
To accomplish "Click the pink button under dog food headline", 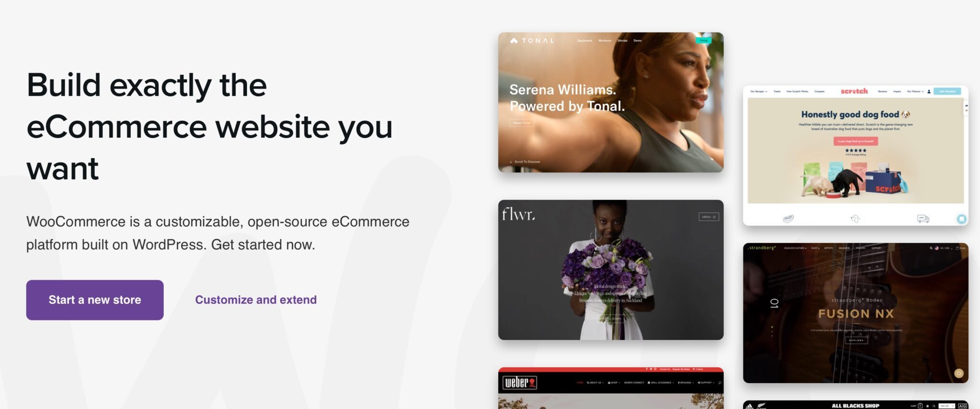I will click(856, 141).
